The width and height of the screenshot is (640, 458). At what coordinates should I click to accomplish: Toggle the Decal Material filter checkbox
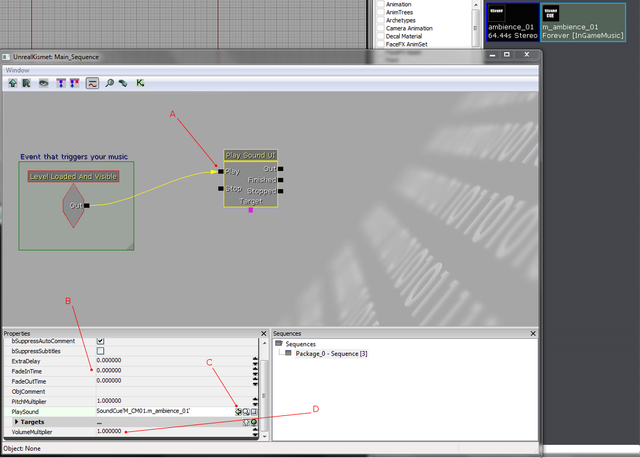click(x=380, y=36)
